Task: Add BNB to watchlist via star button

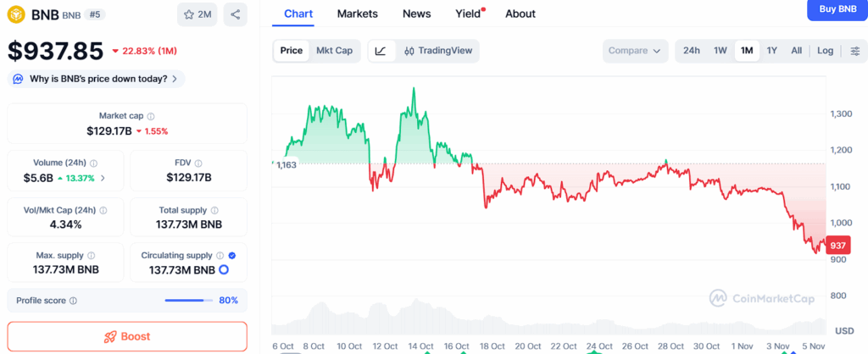Action: point(198,14)
